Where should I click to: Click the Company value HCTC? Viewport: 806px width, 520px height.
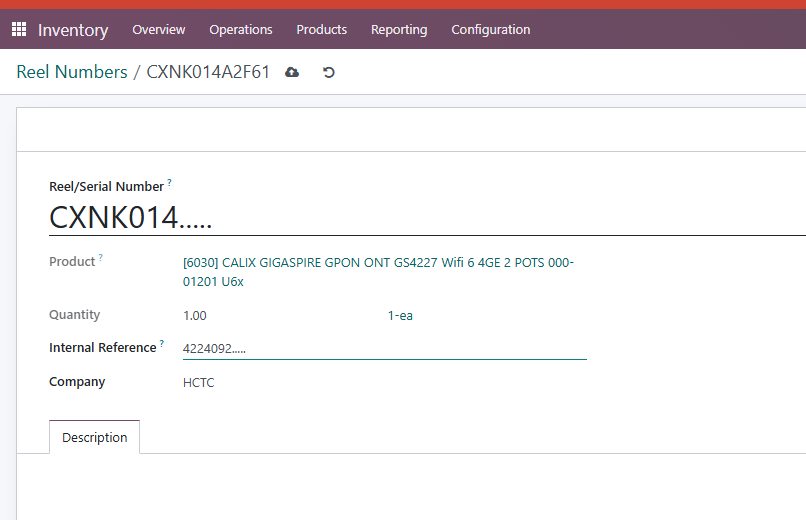click(x=198, y=383)
